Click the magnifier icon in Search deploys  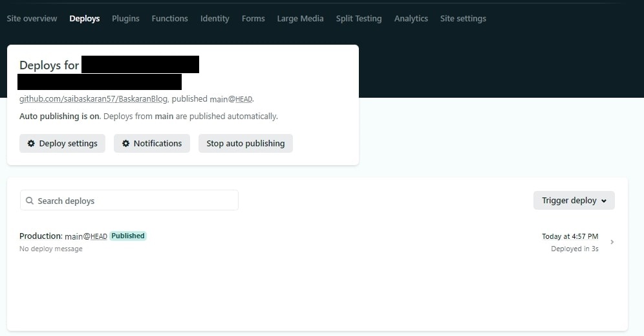tap(30, 201)
